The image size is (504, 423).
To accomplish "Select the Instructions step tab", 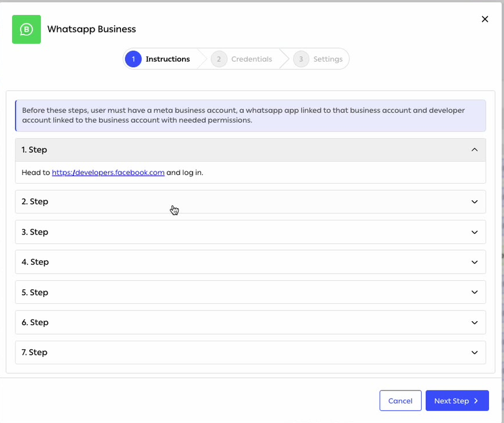I will (x=158, y=59).
